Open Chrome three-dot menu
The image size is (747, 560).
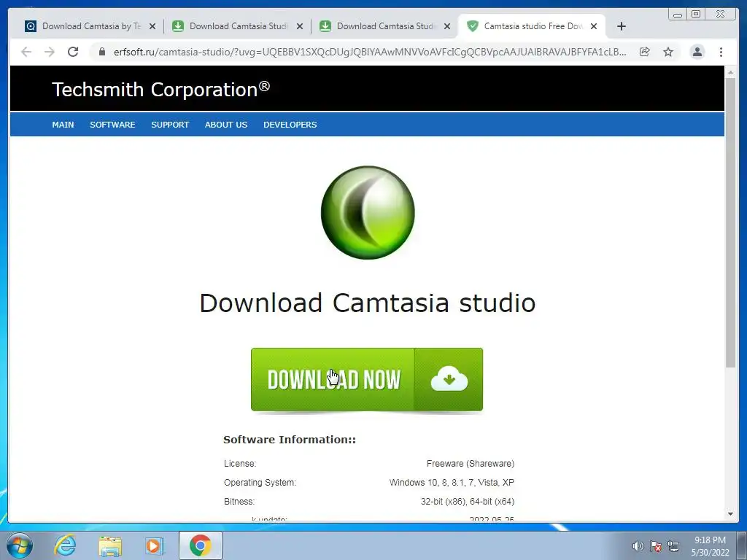[x=721, y=52]
